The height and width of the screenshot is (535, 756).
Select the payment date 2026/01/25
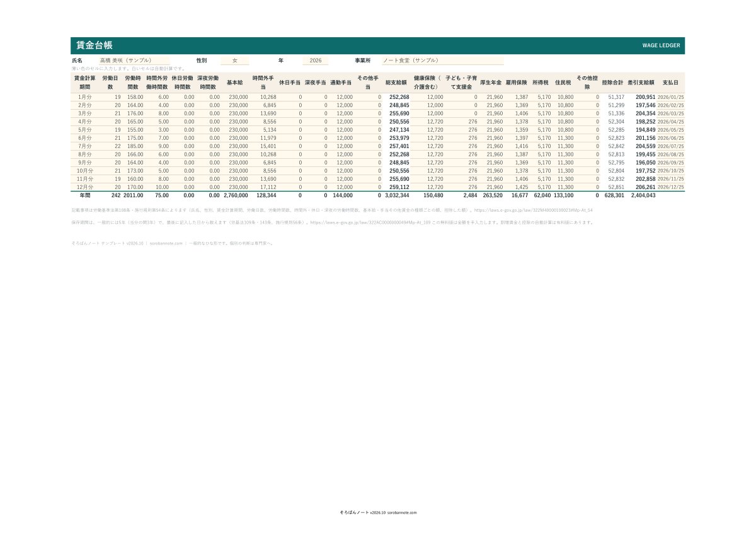671,97
